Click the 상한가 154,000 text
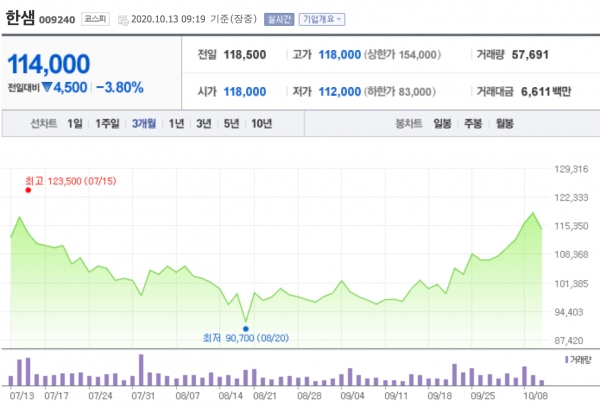 pos(402,55)
